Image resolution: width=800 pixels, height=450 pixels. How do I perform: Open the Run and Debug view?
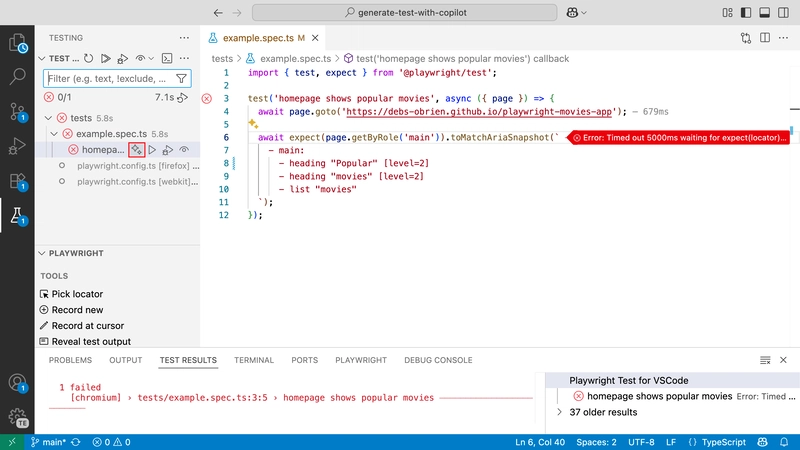(x=17, y=146)
